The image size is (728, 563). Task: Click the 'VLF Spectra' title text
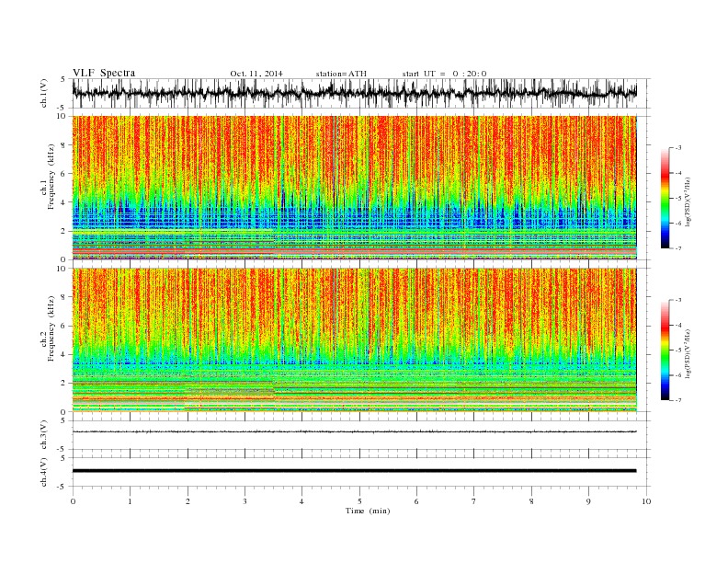click(x=104, y=73)
